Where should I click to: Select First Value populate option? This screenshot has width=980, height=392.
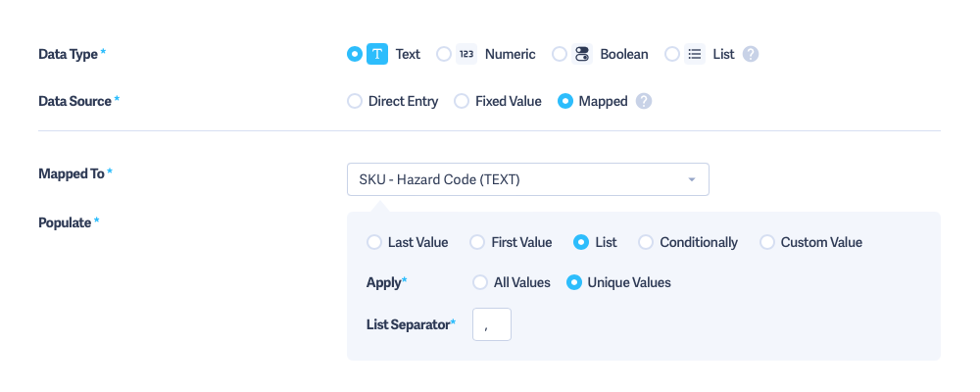(477, 243)
